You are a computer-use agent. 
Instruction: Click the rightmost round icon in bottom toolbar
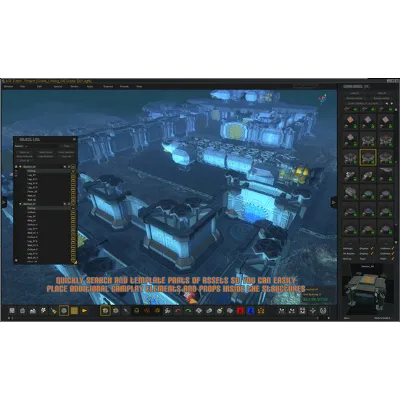(323, 311)
